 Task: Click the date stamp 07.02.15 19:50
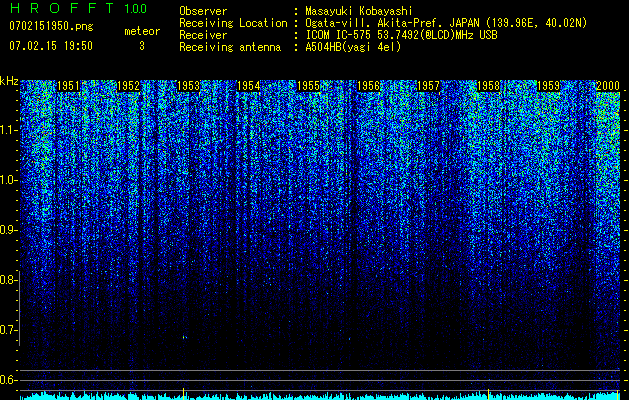(x=51, y=46)
